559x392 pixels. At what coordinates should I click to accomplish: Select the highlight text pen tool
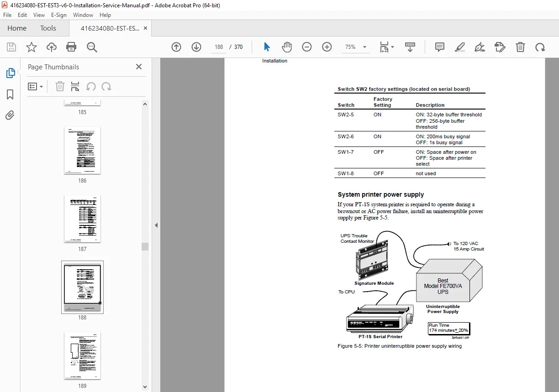coord(460,47)
